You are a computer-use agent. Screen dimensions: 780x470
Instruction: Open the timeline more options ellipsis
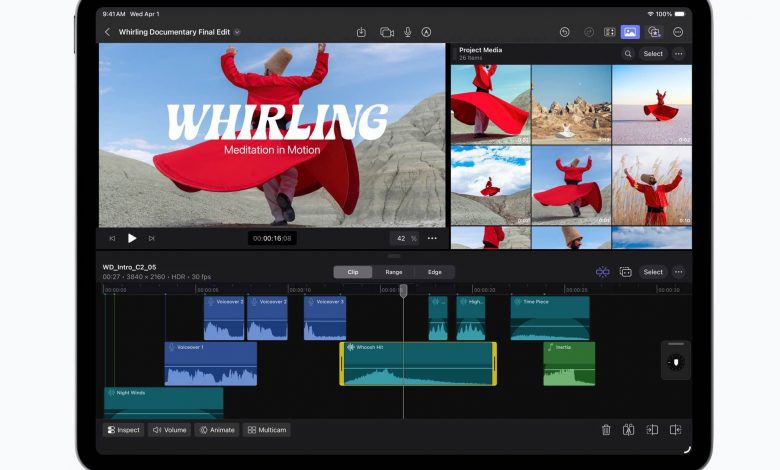[678, 272]
